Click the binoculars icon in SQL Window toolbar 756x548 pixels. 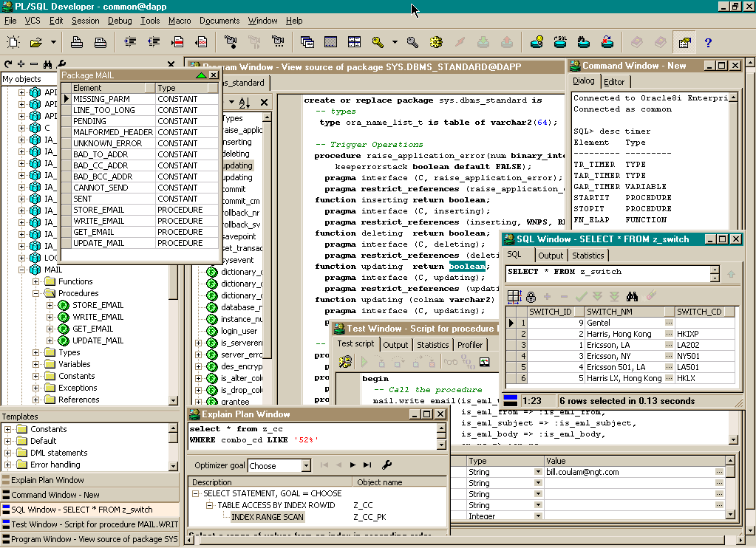(x=632, y=296)
